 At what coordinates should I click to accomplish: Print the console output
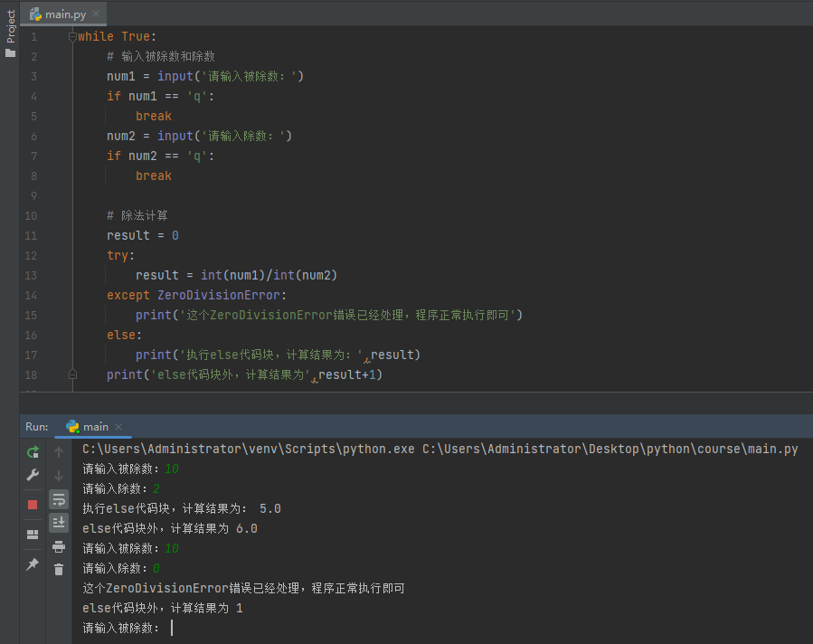(x=59, y=546)
